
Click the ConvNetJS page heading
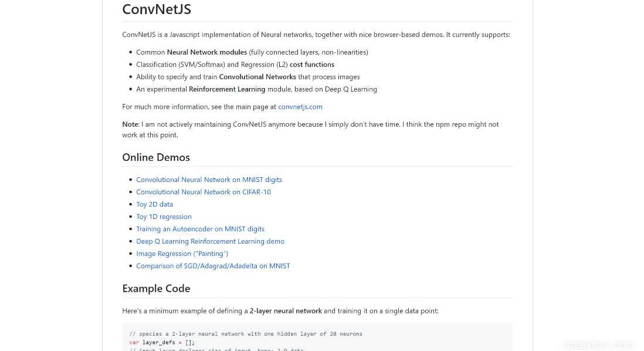click(157, 9)
